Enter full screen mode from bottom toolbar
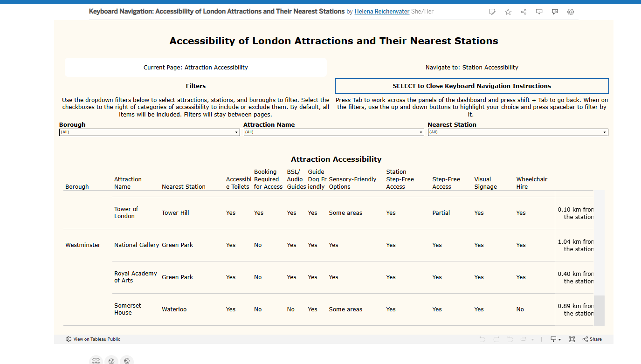641x364 pixels. 572,339
